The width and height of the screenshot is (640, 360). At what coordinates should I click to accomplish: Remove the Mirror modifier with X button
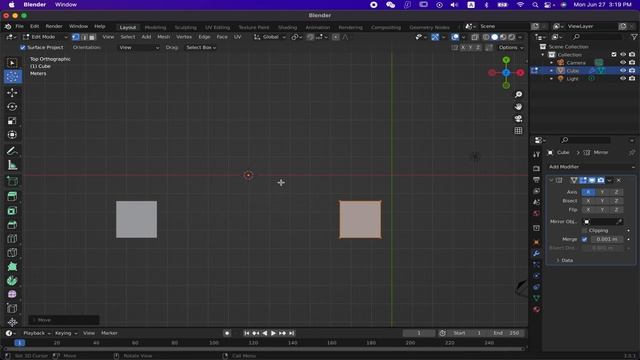point(619,180)
